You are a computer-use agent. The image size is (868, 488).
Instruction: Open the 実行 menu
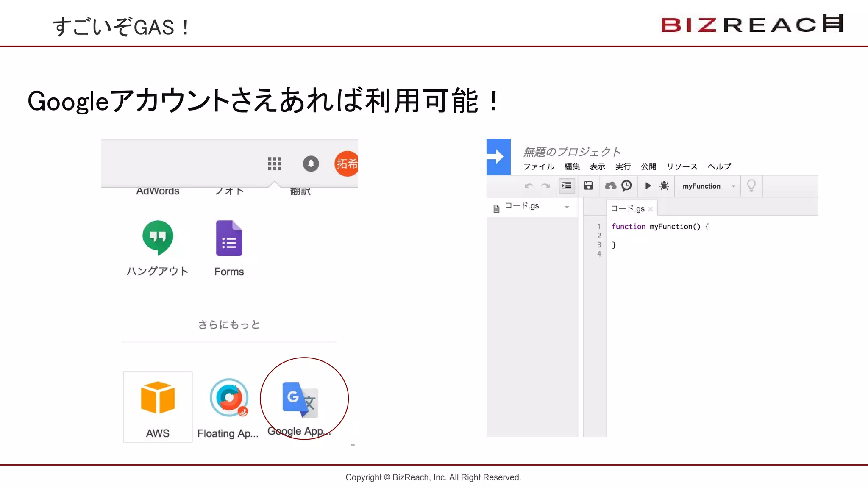[x=623, y=166]
